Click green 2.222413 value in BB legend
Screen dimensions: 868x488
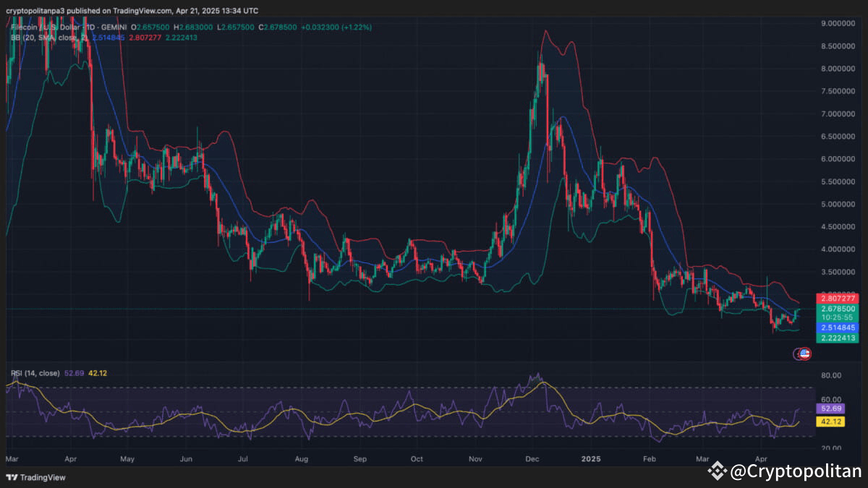pyautogui.click(x=182, y=37)
